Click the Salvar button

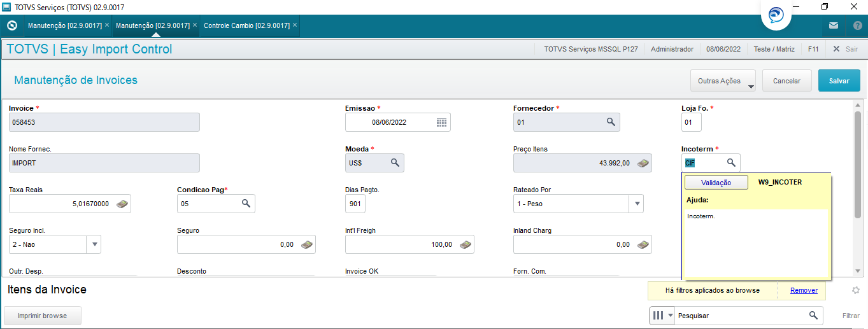[839, 81]
